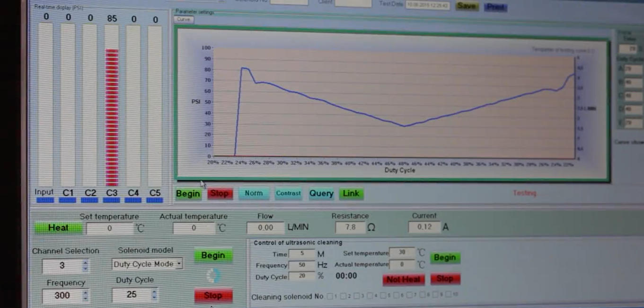
Task: Click the red Testing status text
Action: click(x=525, y=193)
